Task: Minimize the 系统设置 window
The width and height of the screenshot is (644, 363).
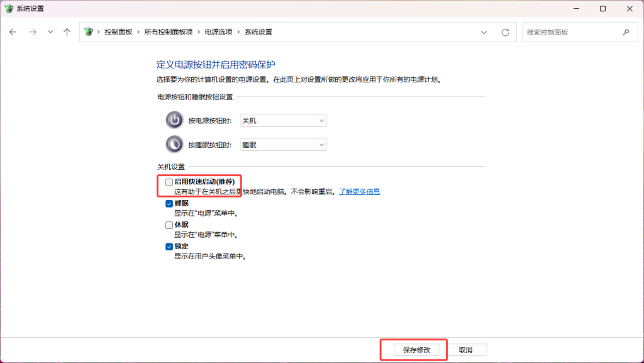Action: (576, 9)
